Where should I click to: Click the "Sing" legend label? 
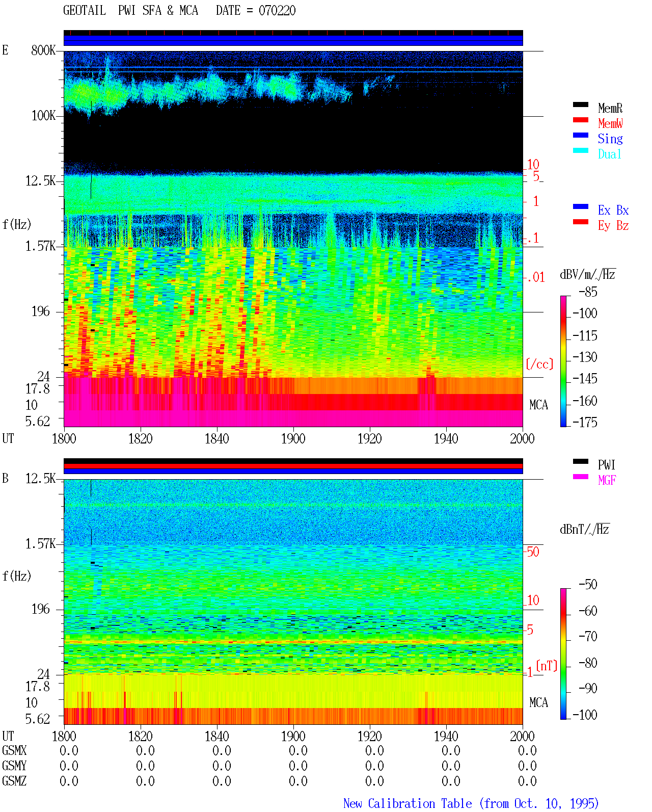click(x=610, y=139)
